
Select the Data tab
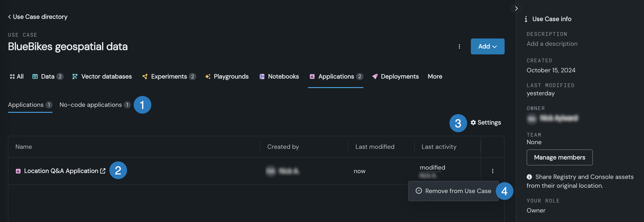47,77
